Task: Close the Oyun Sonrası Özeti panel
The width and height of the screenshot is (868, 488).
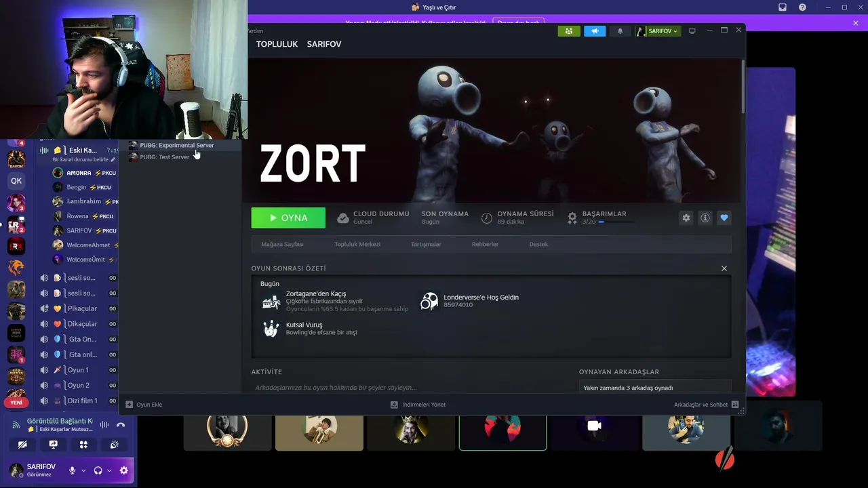Action: coord(724,268)
